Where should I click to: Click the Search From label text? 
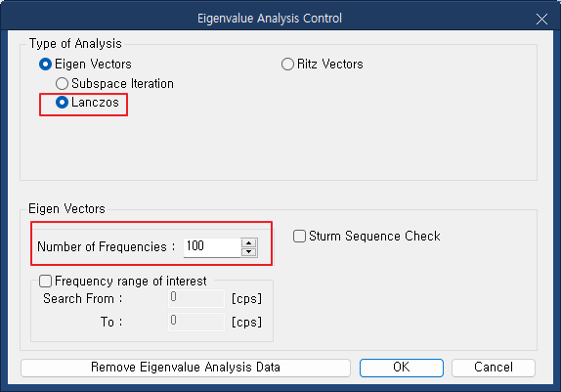[83, 298]
